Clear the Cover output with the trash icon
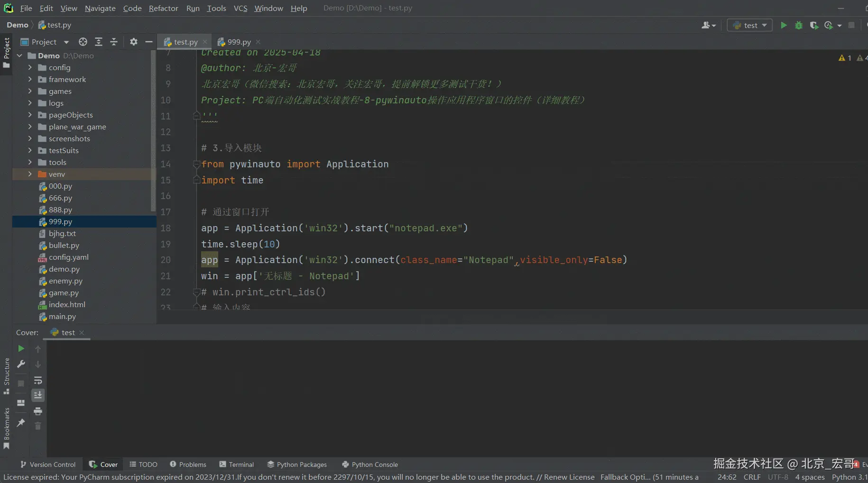This screenshot has height=483, width=868. point(38,426)
